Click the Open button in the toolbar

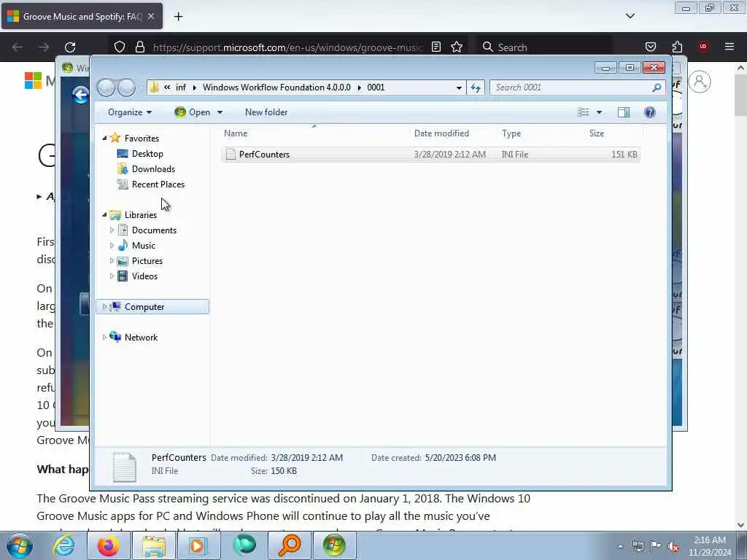click(193, 112)
